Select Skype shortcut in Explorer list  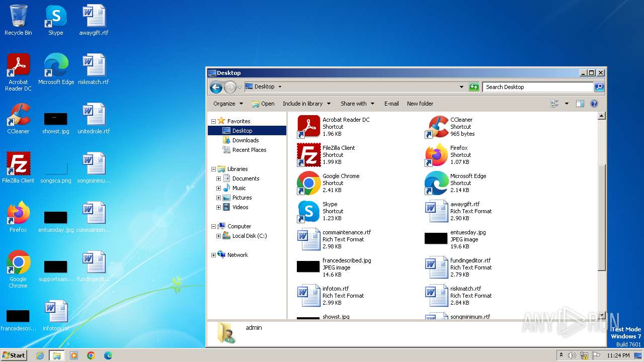[x=320, y=211]
